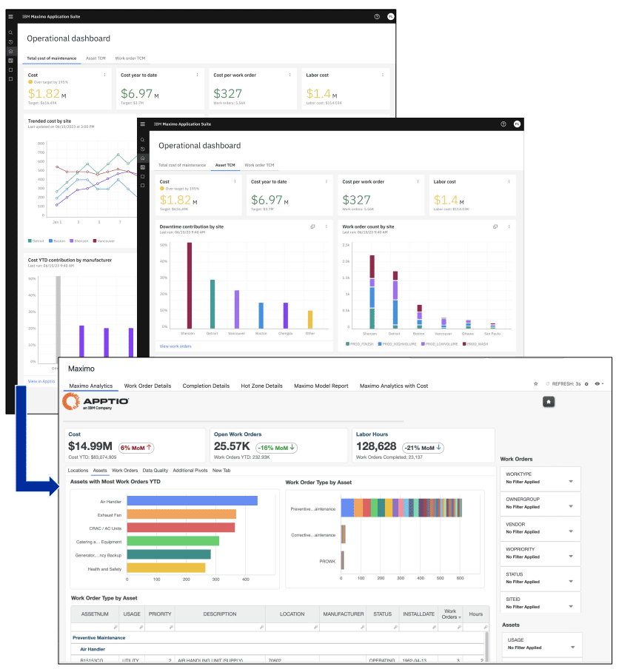Click the Apptio home button
The width and height of the screenshot is (619, 672).
pyautogui.click(x=549, y=400)
